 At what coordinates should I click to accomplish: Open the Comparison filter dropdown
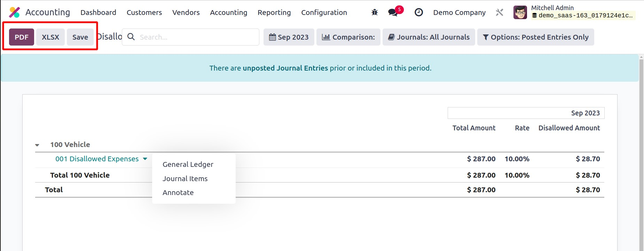point(348,37)
